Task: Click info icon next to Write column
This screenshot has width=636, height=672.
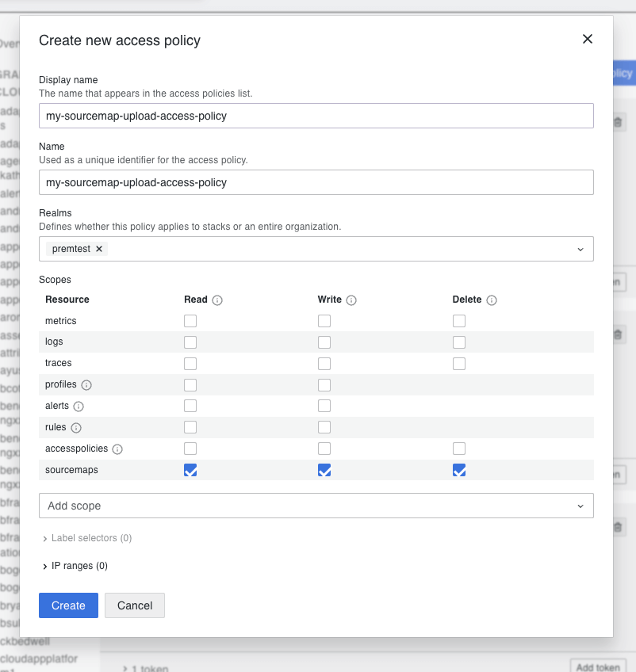Action: [x=351, y=300]
